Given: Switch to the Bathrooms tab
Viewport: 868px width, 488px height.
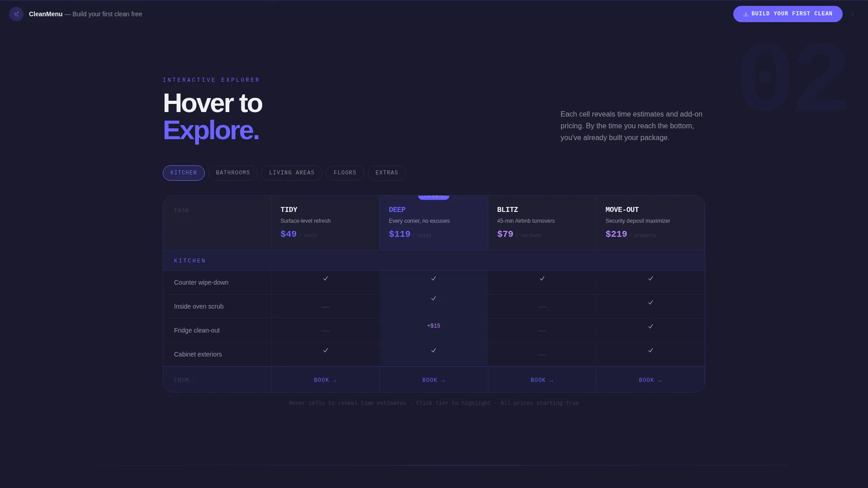Looking at the screenshot, I should [x=233, y=173].
